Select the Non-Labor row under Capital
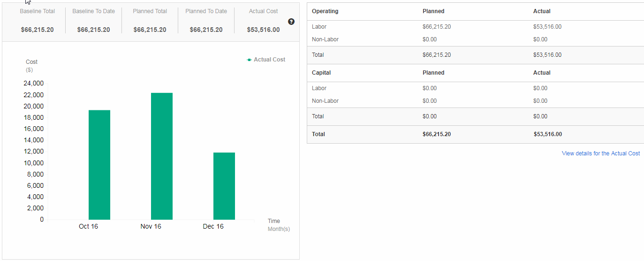Screen dimensions: 644x261 [x=325, y=101]
